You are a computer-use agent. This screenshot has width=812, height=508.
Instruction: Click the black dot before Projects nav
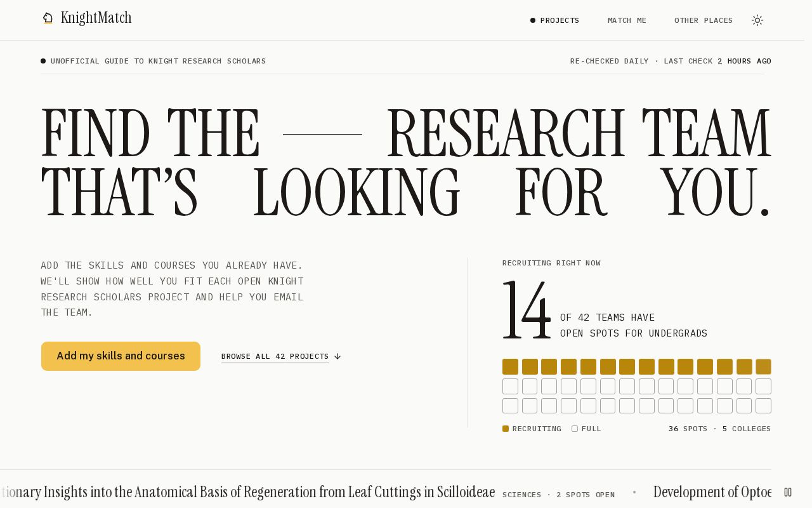[533, 20]
